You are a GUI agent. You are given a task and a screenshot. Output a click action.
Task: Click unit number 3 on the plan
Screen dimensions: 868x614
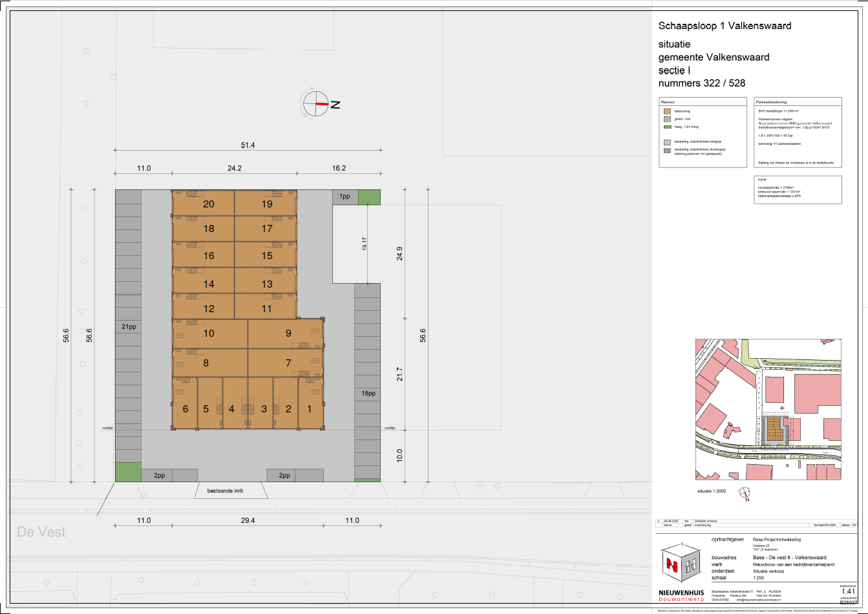[264, 408]
